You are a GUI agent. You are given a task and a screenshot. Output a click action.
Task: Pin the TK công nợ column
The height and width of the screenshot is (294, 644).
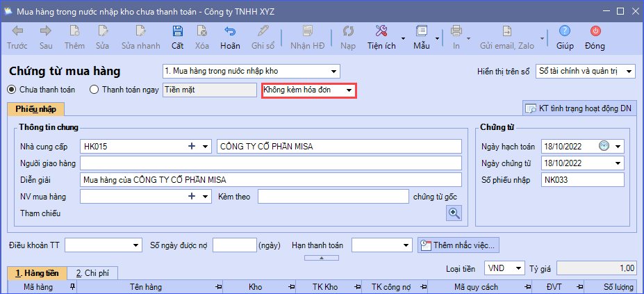pos(424,286)
